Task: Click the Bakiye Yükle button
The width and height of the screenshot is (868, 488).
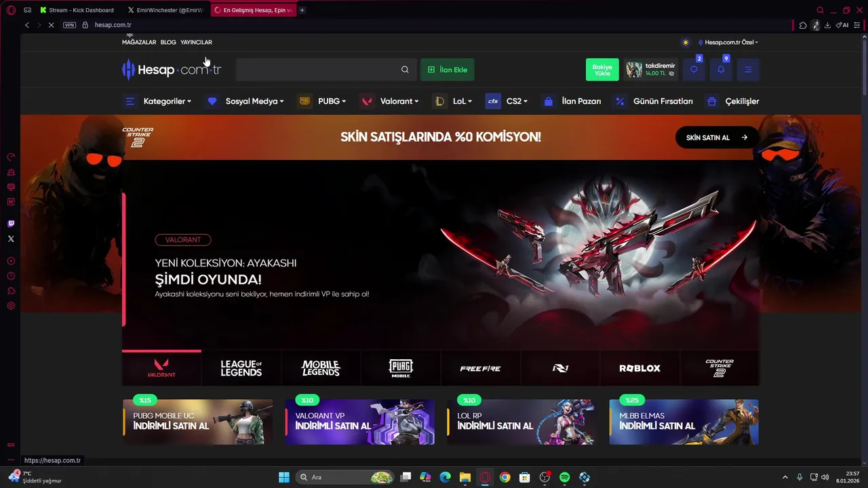Action: tap(602, 70)
